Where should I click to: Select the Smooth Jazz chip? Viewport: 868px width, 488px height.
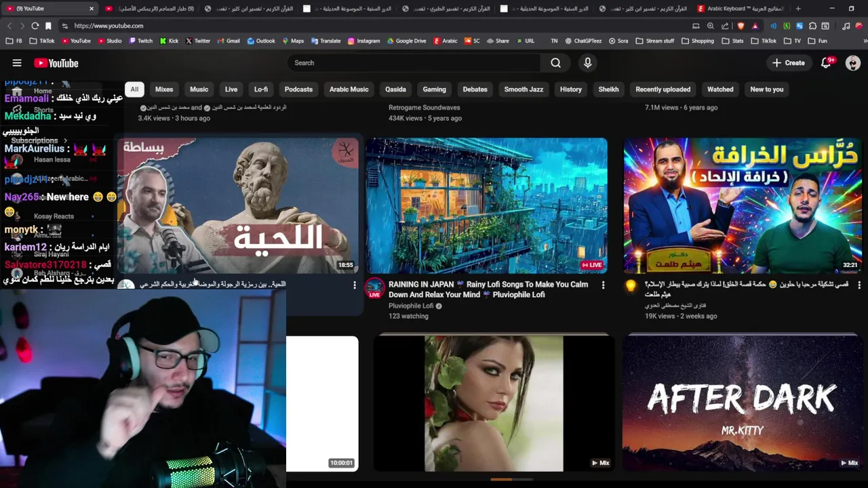coord(524,89)
